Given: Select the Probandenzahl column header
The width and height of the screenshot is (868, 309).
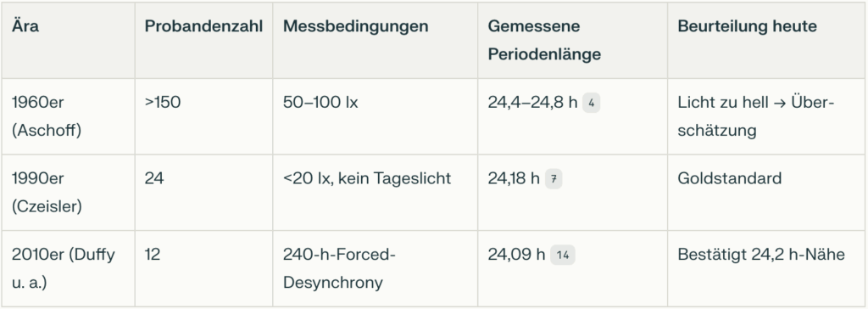Looking at the screenshot, I should (203, 26).
